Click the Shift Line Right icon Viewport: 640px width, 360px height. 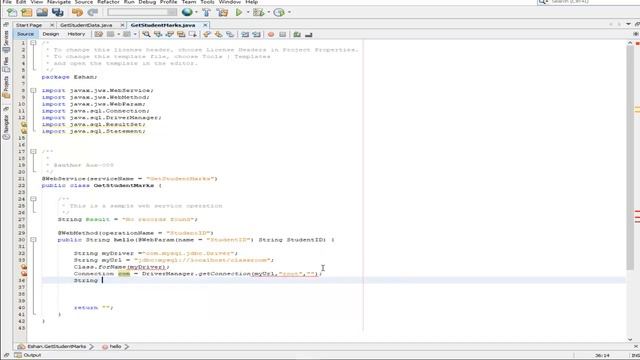click(256, 35)
